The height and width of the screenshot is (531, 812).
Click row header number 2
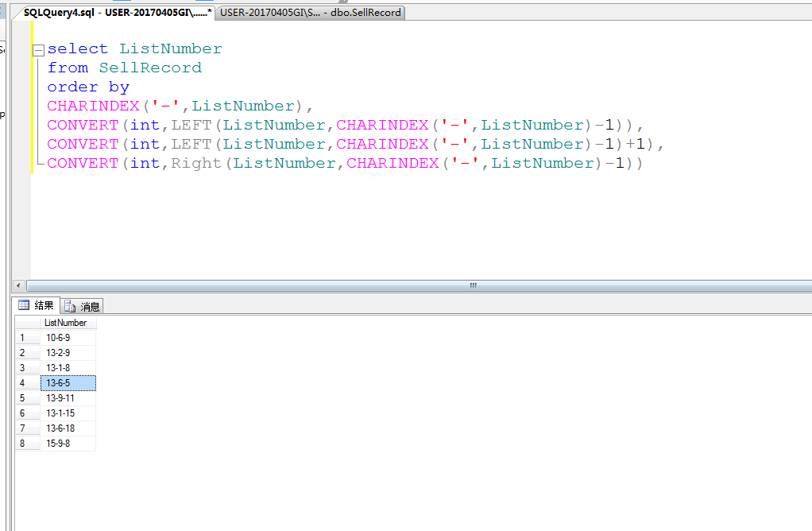click(28, 353)
